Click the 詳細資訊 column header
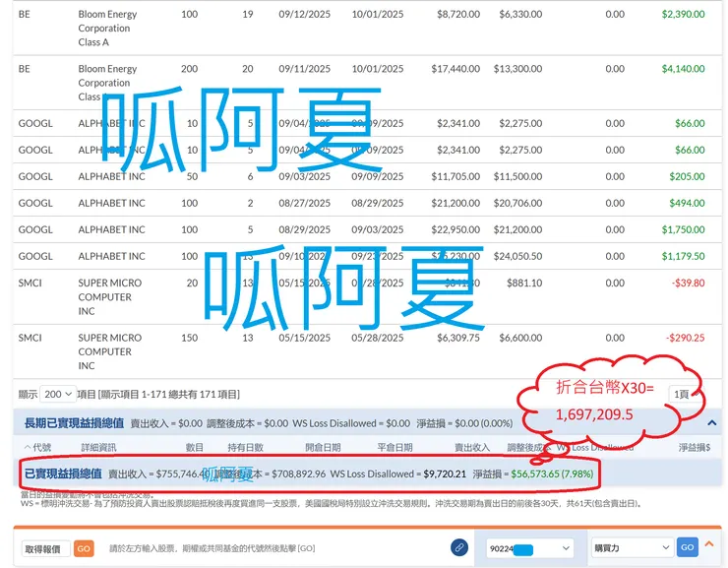Image resolution: width=728 pixels, height=568 pixels. tap(98, 447)
